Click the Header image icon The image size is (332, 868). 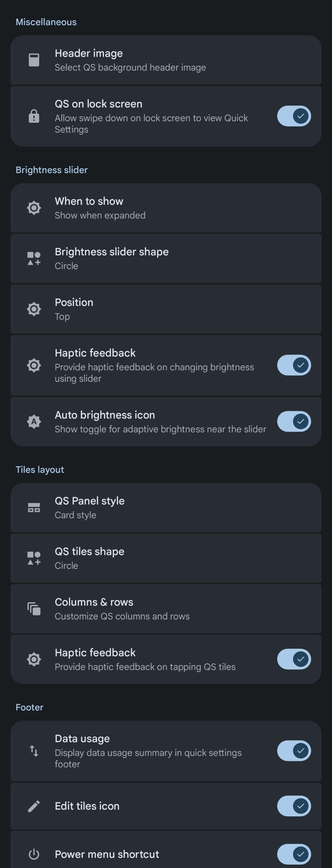[34, 60]
